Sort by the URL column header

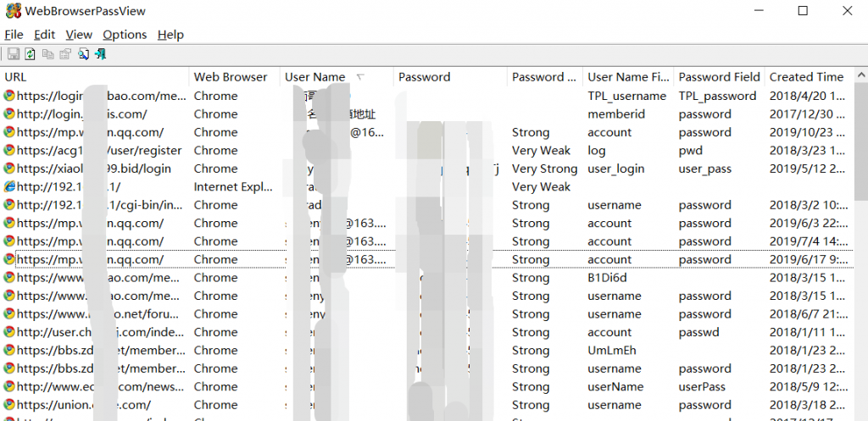pyautogui.click(x=95, y=77)
